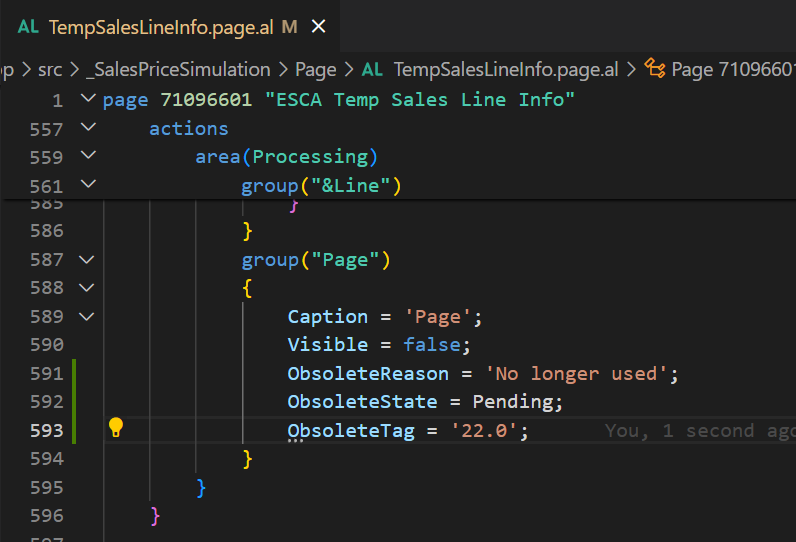
Task: Click line number 590 in the gutter
Action: (47, 345)
